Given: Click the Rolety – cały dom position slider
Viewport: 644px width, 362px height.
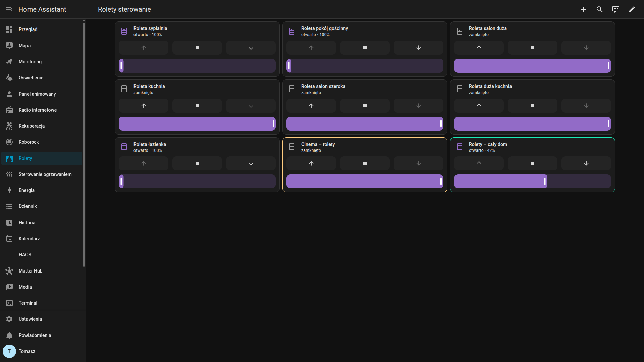Looking at the screenshot, I should coord(533,181).
